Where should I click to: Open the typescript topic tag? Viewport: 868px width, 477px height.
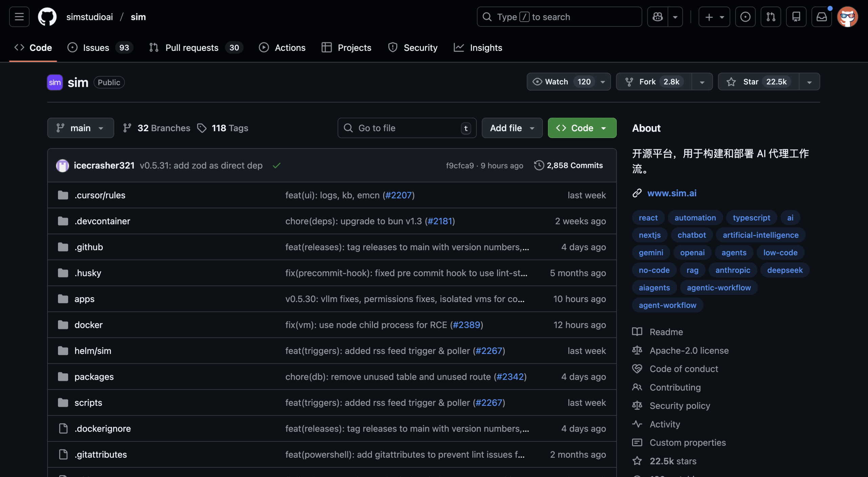[751, 217]
